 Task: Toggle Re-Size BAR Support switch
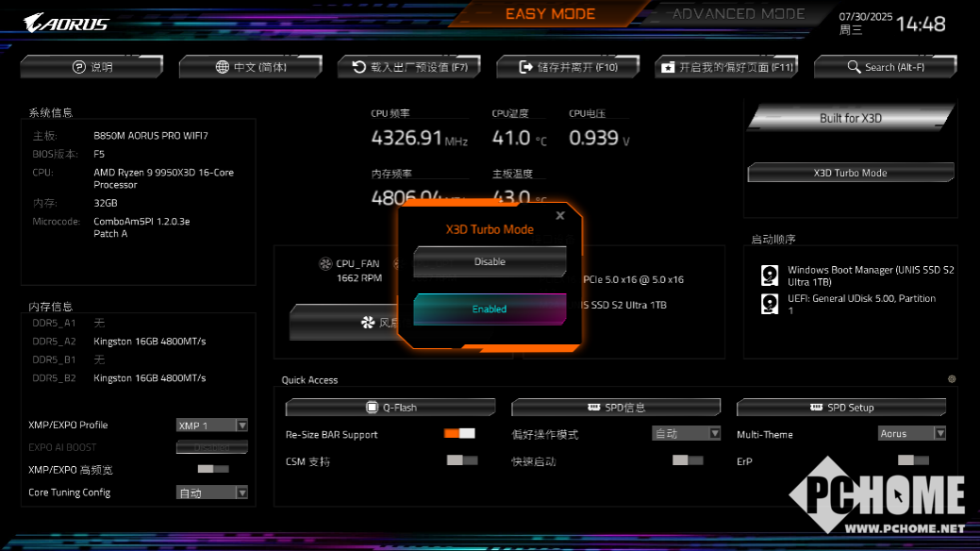459,434
